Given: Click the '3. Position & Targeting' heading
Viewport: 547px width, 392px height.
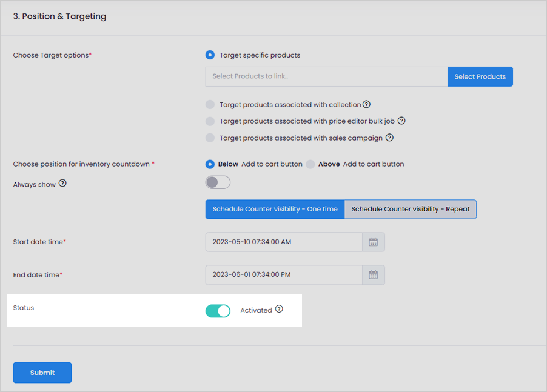Looking at the screenshot, I should pyautogui.click(x=59, y=16).
